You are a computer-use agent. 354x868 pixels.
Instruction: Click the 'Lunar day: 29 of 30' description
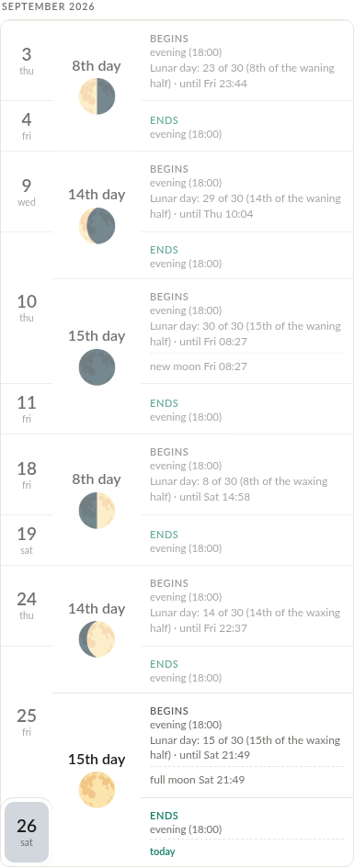(x=246, y=206)
